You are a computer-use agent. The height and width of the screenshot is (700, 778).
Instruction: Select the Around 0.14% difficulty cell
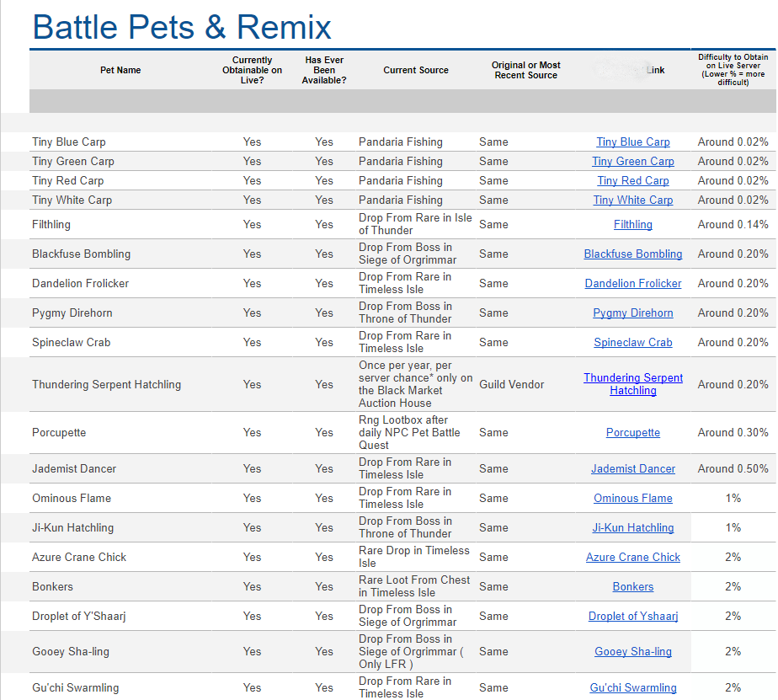(733, 224)
